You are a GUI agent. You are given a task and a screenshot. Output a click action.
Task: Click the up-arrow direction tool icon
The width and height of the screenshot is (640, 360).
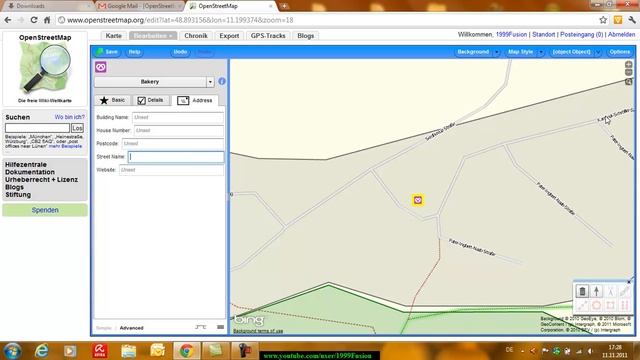pyautogui.click(x=596, y=291)
